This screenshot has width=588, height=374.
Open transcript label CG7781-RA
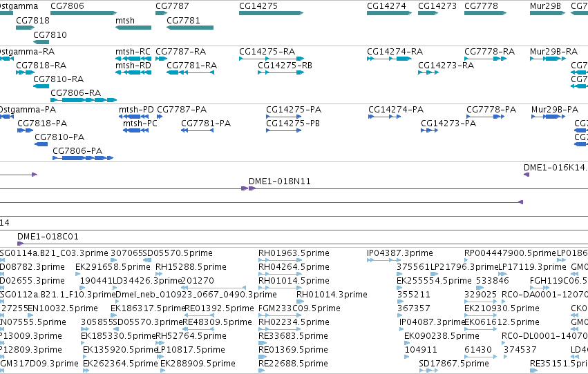[x=191, y=66]
